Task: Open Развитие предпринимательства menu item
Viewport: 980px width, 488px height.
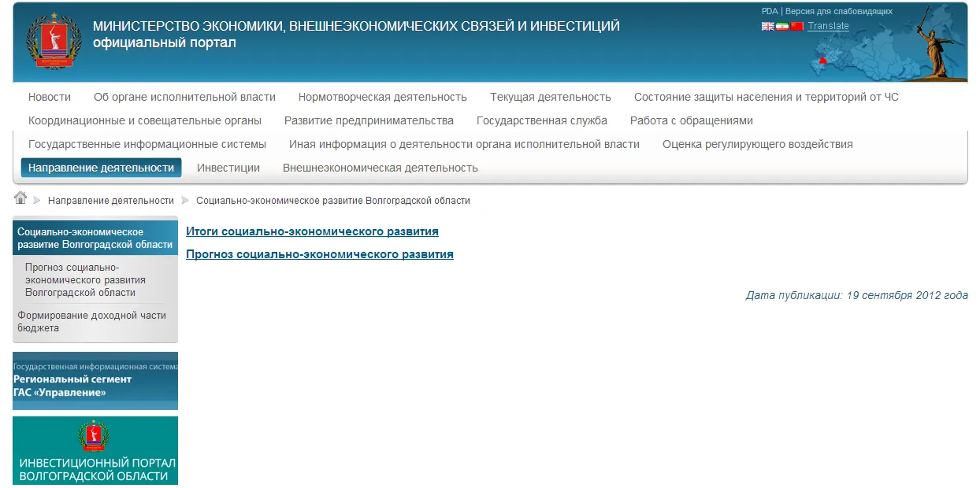Action: (x=369, y=120)
